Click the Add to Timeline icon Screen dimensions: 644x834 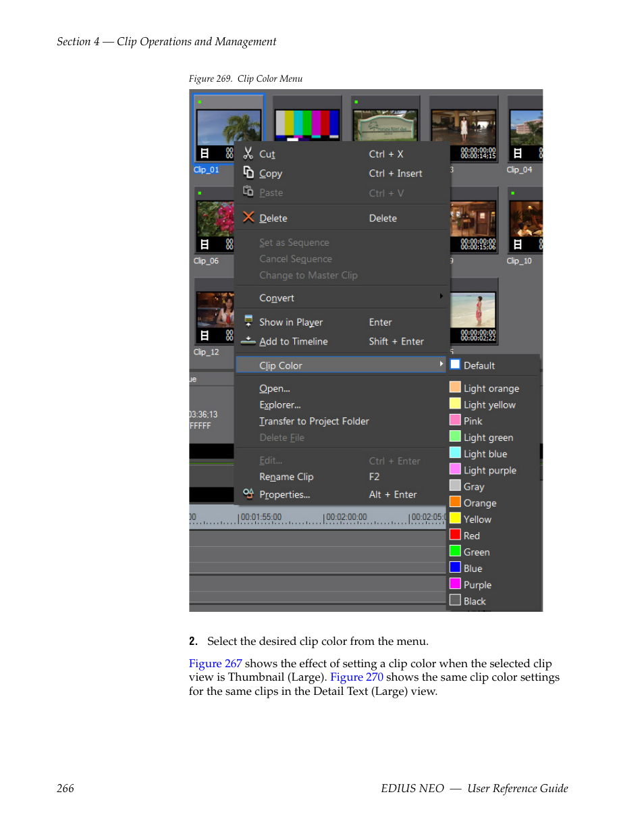pyautogui.click(x=248, y=340)
